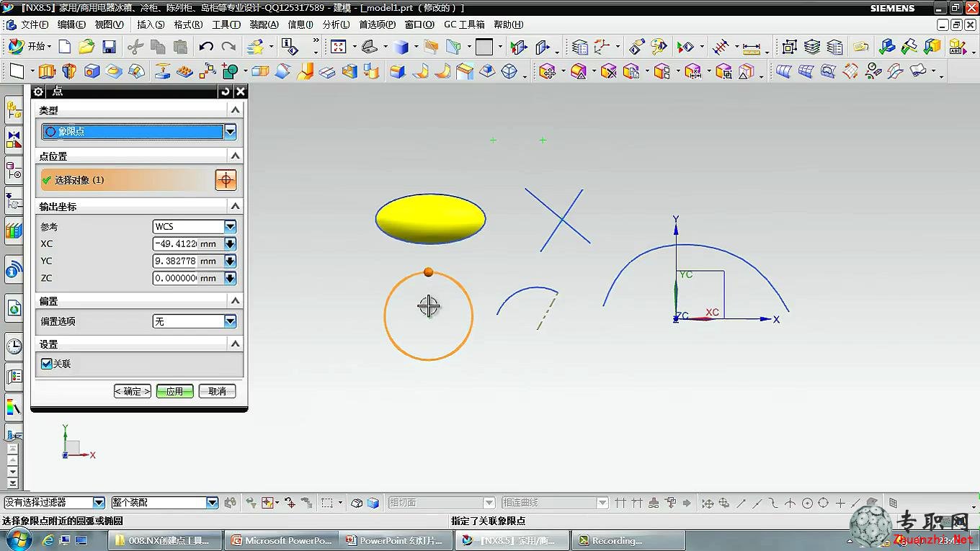Toggle the snap quadrant point icon
Image resolution: width=980 pixels, height=551 pixels.
[823, 503]
